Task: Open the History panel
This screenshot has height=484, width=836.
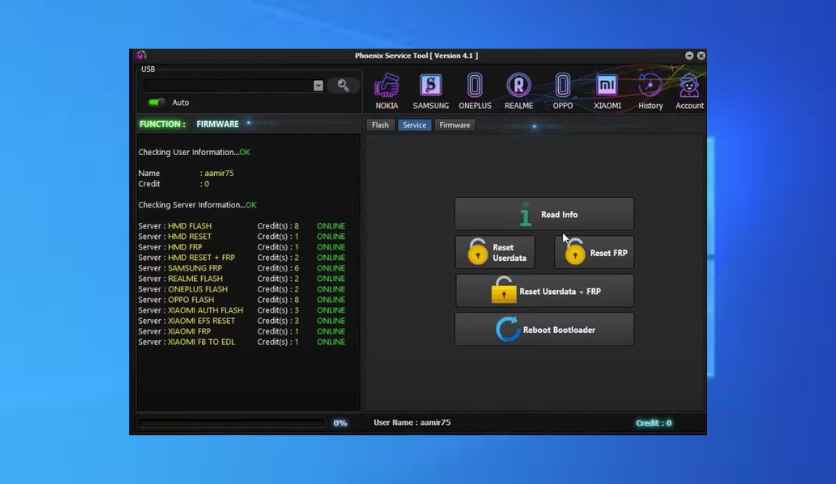Action: pyautogui.click(x=650, y=91)
